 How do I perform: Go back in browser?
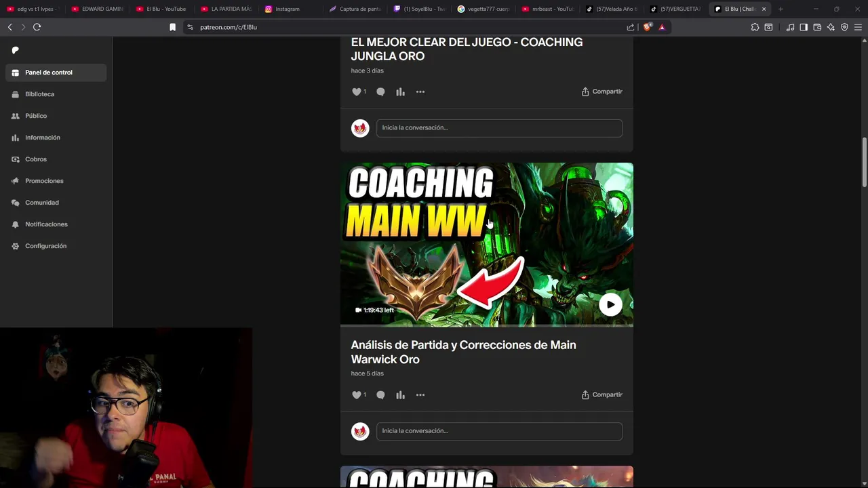click(9, 27)
